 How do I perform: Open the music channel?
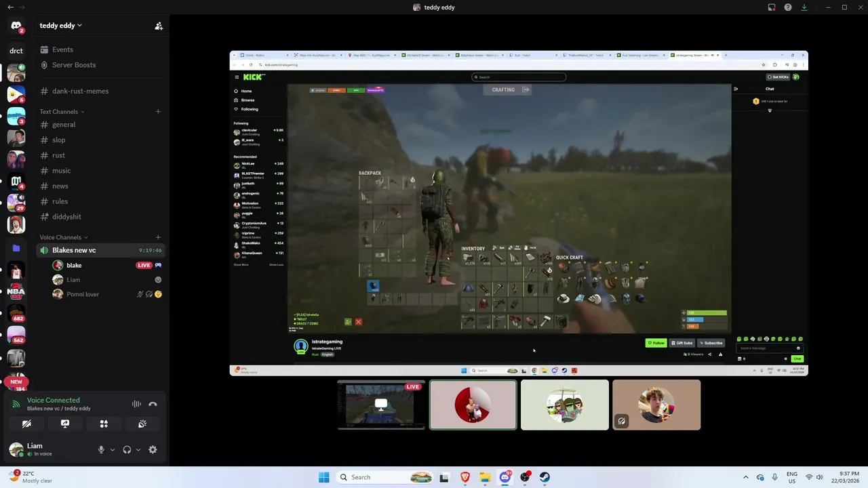(x=102, y=171)
